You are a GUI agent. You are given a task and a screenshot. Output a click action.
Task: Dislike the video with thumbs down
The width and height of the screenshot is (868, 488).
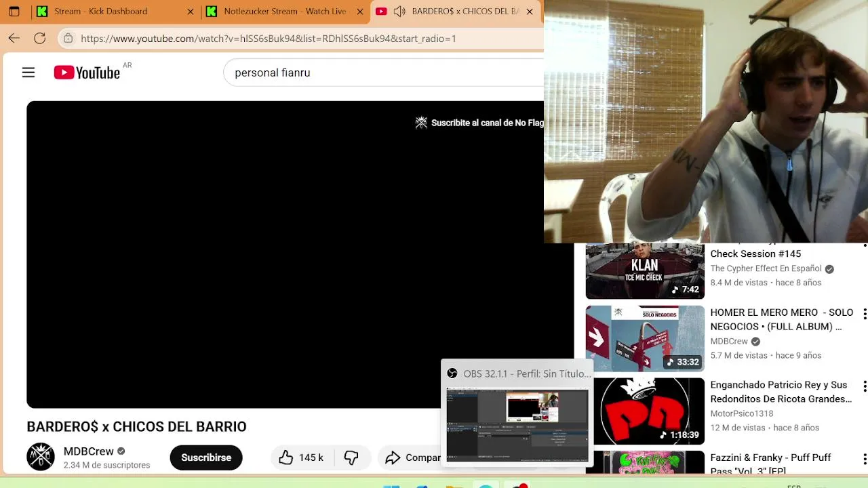pos(351,457)
